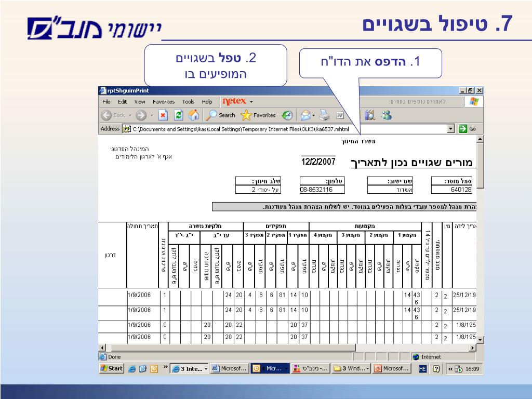Image resolution: width=532 pixels, height=399 pixels.
Task: Click the Internet zone globe in status bar
Action: tap(416, 357)
